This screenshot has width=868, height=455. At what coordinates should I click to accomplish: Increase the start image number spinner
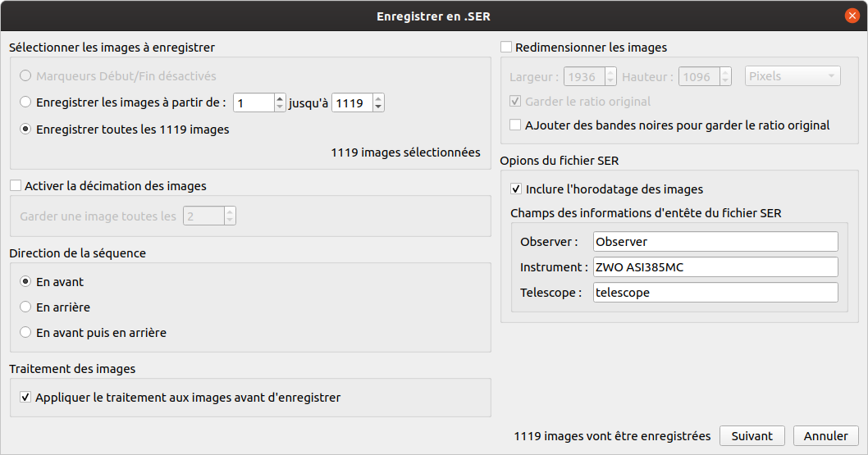point(279,98)
